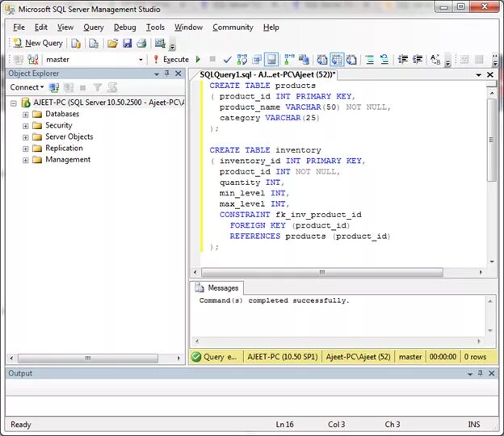Click the Object Explorer horizontal scrollbar
504x436 pixels.
pyautogui.click(x=88, y=358)
